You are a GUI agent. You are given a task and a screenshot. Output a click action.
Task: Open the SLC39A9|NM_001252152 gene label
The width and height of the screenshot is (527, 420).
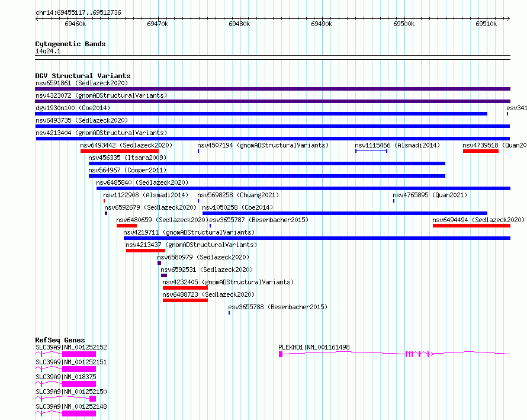(71, 347)
